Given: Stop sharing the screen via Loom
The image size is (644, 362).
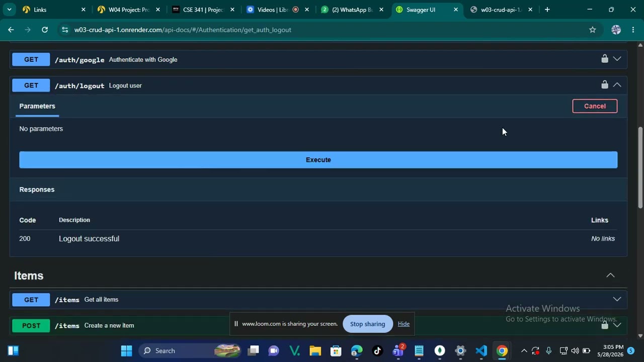Looking at the screenshot, I should point(367,324).
